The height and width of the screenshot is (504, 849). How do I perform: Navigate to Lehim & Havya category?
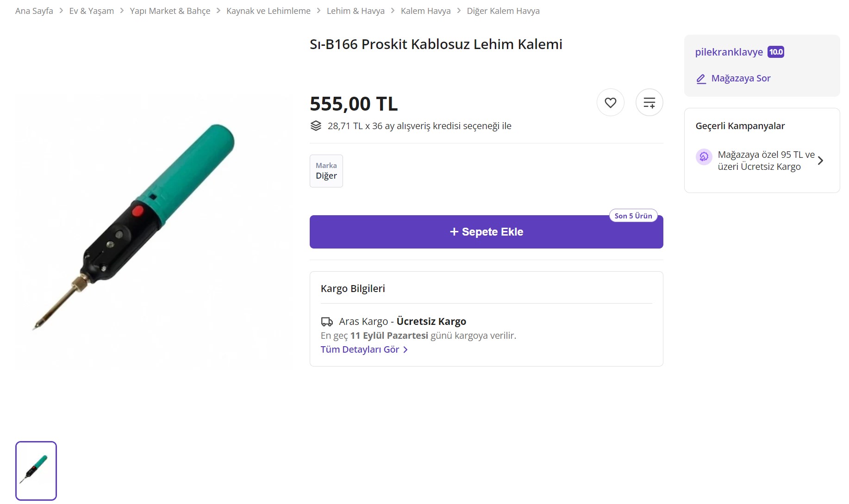pos(356,10)
